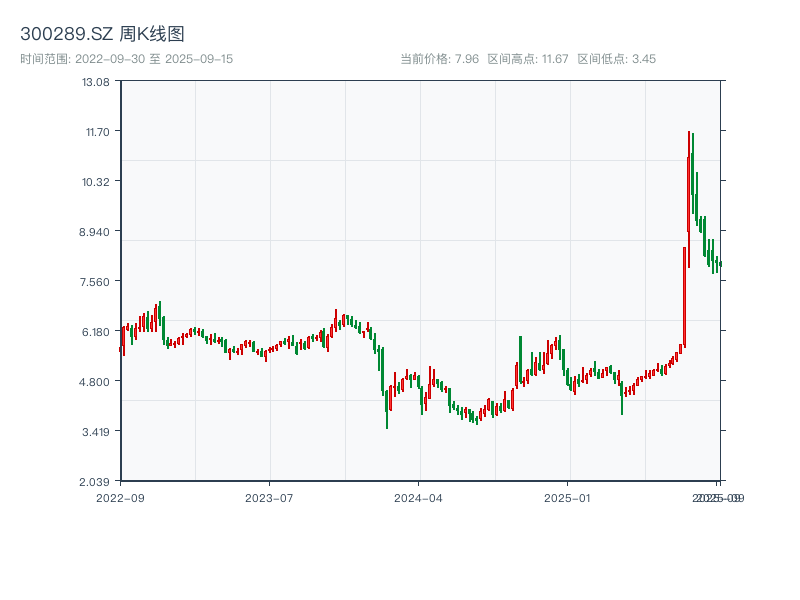
Task: Click the last candlestick at the chart's right edge
Action: (x=720, y=263)
